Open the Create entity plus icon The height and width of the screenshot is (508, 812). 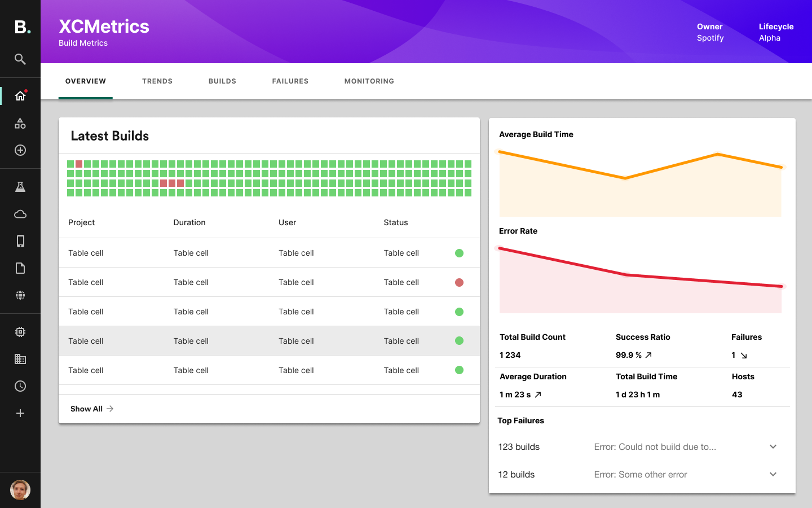click(20, 150)
